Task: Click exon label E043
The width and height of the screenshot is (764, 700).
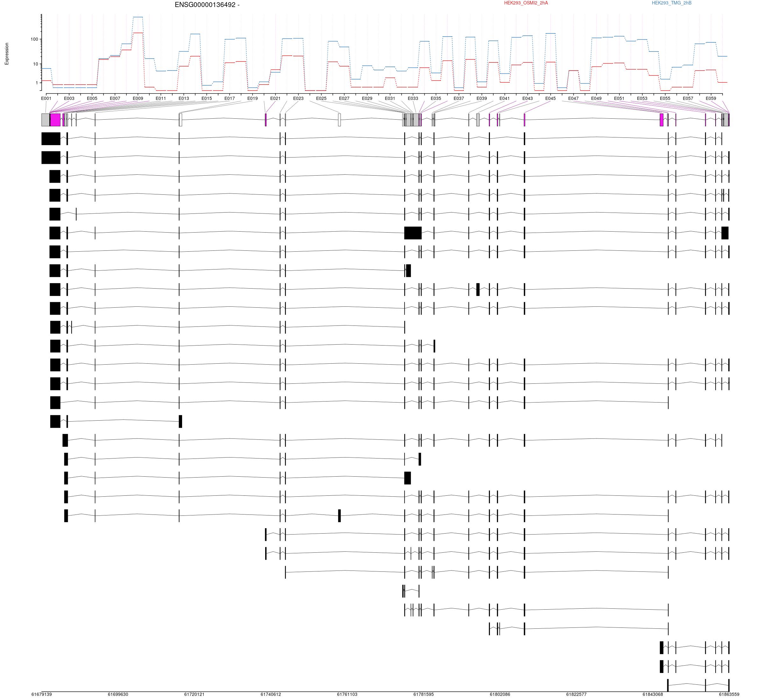Action: pos(527,99)
